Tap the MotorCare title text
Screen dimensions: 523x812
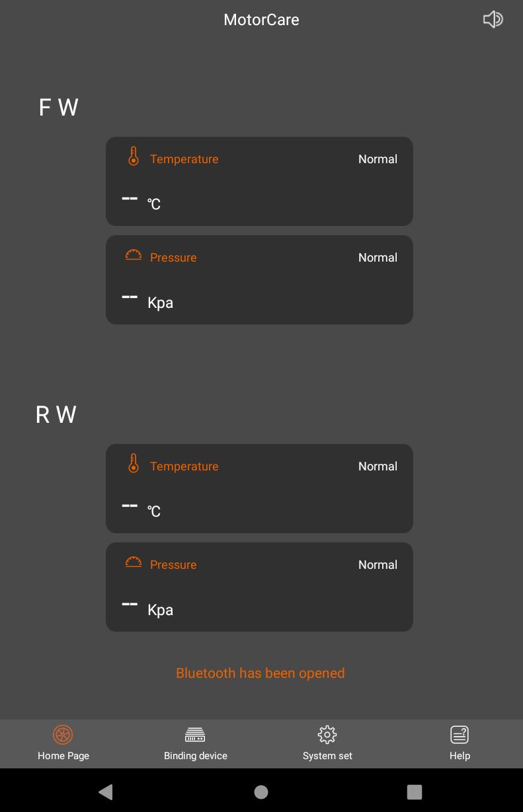coord(261,20)
